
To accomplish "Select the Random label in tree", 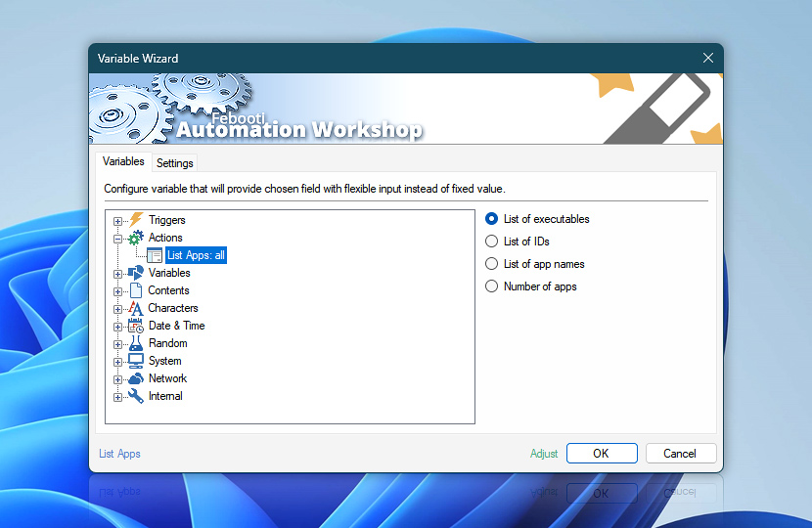I will (x=168, y=343).
